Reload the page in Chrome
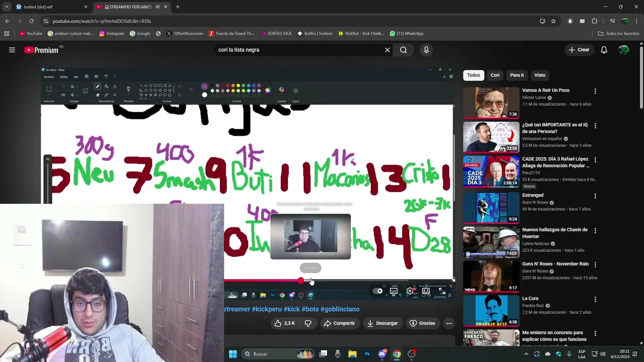The height and width of the screenshot is (362, 644). [x=31, y=21]
